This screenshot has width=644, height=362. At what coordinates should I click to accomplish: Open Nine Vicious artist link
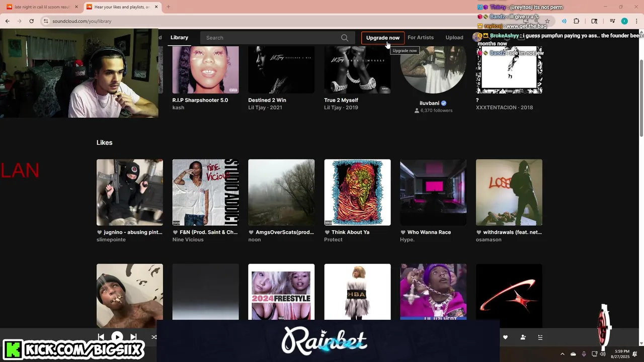[188, 240]
